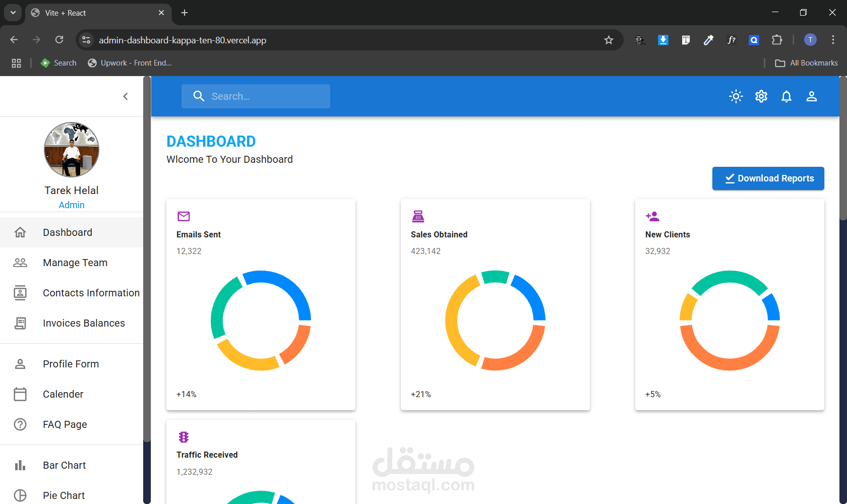This screenshot has width=847, height=504.
Task: Open Calender page in sidebar
Action: [72, 394]
